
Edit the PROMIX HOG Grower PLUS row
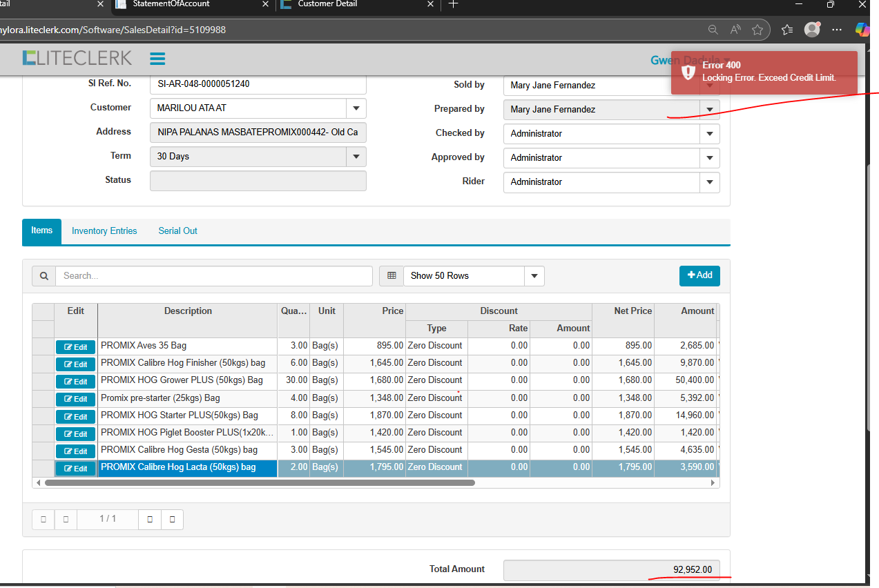(x=75, y=381)
